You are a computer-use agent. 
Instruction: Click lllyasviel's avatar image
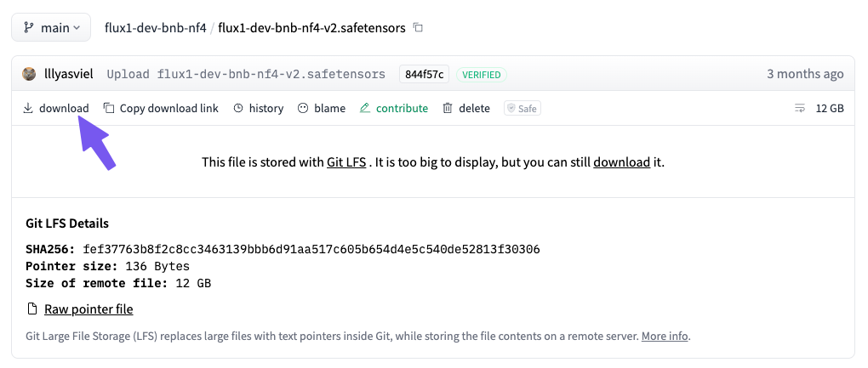[29, 74]
